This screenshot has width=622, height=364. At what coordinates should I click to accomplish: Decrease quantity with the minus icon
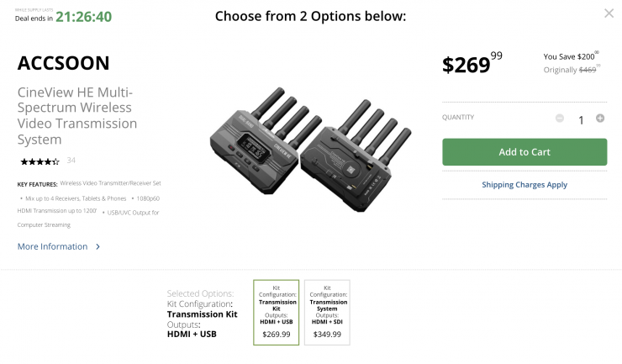pyautogui.click(x=560, y=119)
